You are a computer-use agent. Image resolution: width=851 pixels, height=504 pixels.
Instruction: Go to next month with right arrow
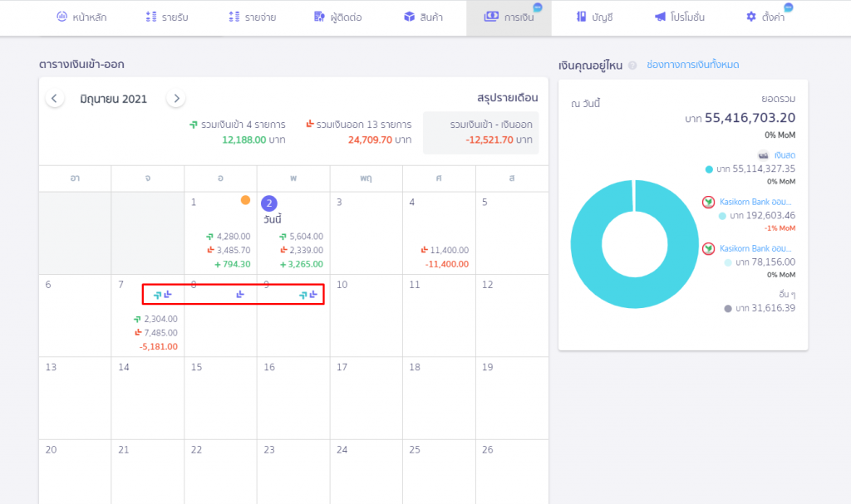point(175,99)
